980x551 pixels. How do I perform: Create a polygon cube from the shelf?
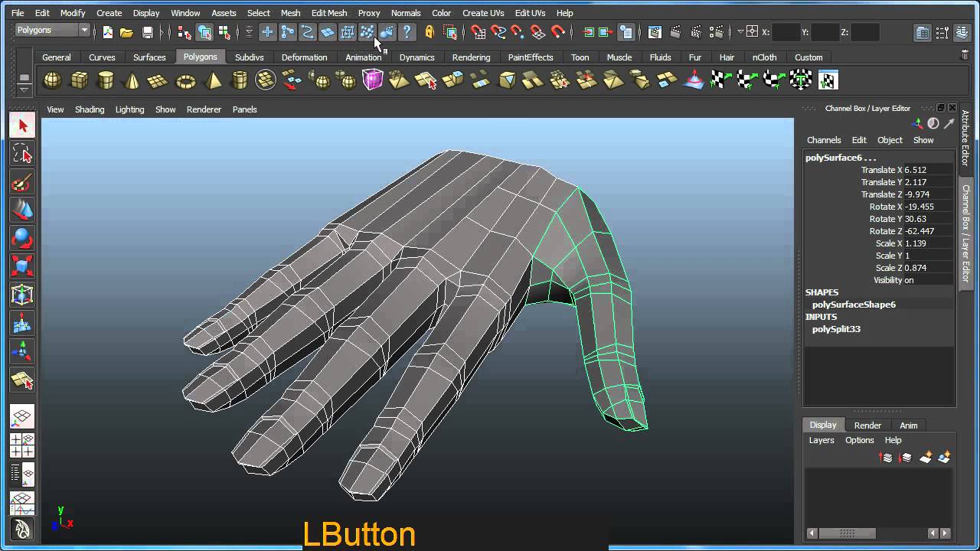pos(79,80)
